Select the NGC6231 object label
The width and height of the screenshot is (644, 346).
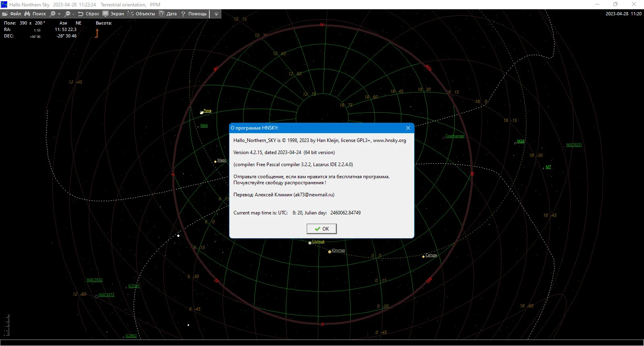coord(574,145)
